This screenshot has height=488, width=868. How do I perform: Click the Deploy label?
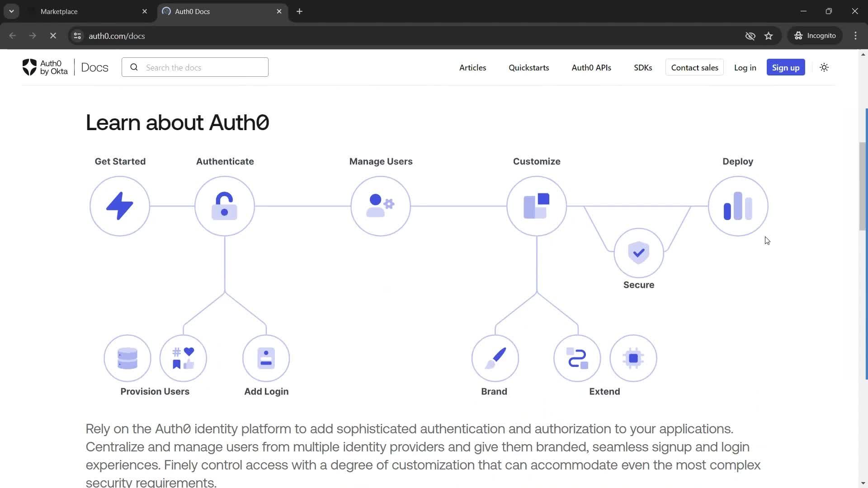coord(738,161)
